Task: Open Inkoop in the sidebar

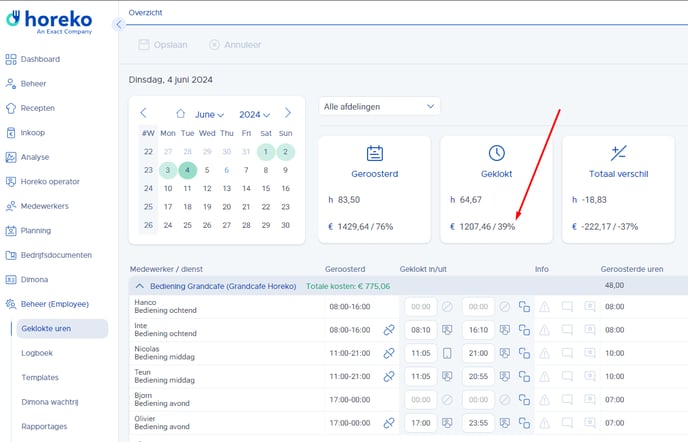Action: pos(25,133)
